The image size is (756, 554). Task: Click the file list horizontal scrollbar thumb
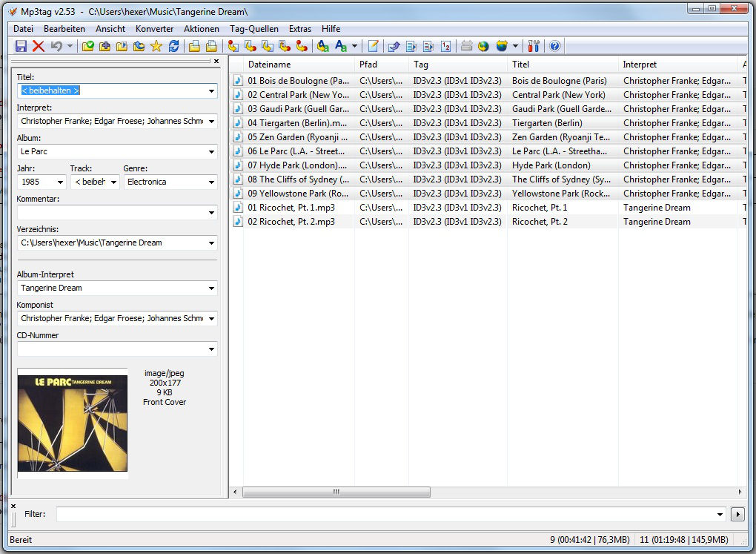pyautogui.click(x=336, y=492)
